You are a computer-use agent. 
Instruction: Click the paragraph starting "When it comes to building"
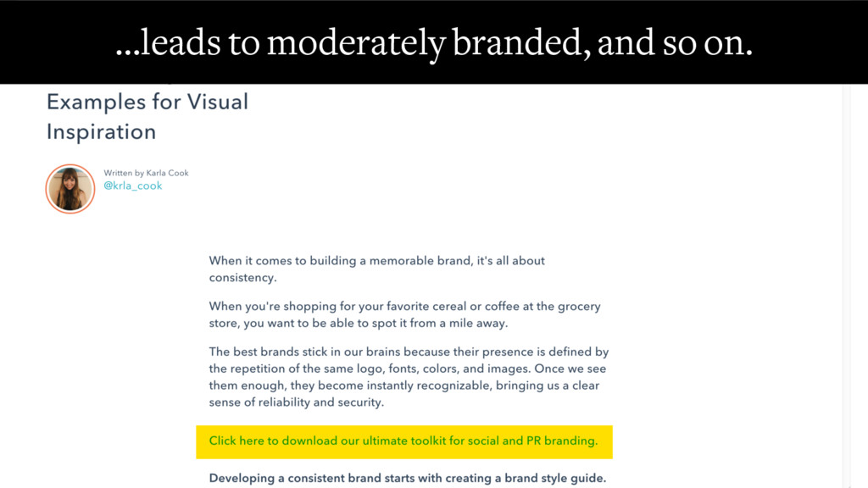pyautogui.click(x=377, y=269)
